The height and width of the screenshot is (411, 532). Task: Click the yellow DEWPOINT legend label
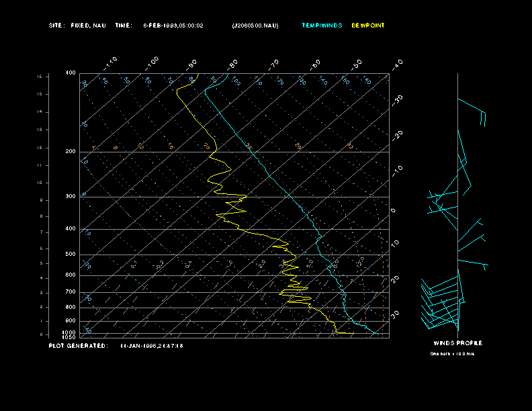(x=368, y=26)
